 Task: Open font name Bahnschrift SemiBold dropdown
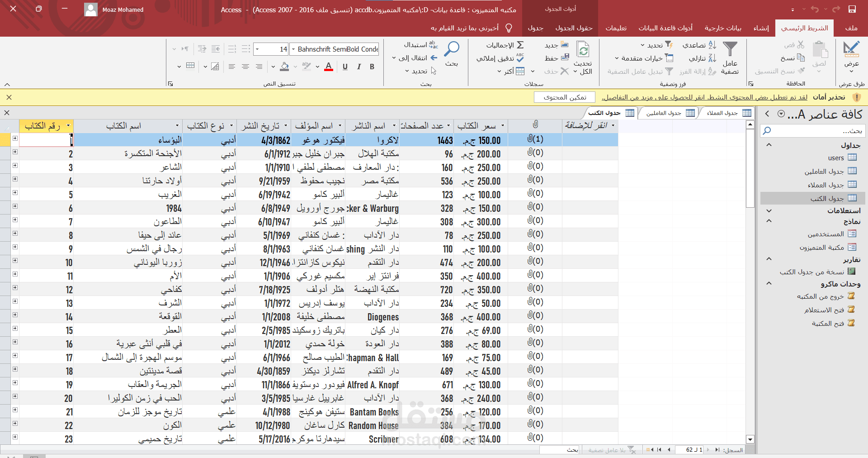tap(293, 49)
